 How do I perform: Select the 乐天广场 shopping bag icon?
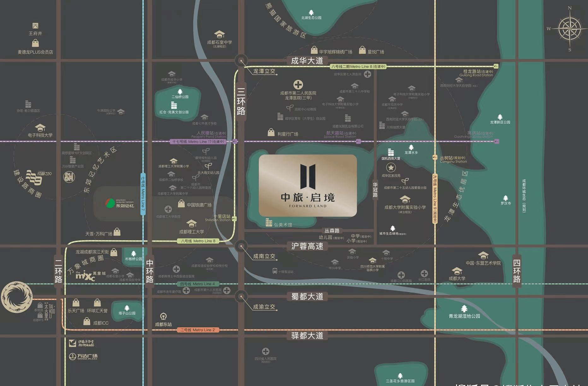click(76, 303)
